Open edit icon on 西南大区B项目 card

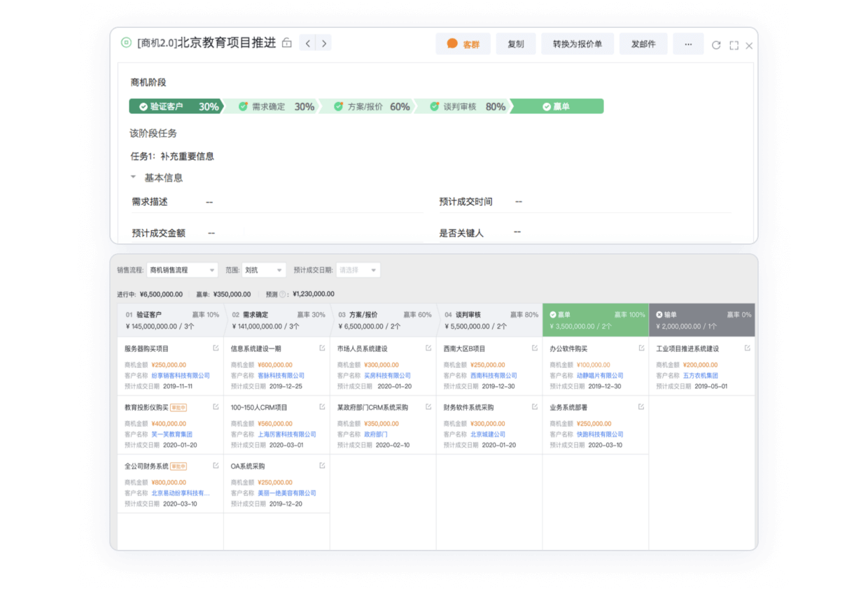click(535, 348)
